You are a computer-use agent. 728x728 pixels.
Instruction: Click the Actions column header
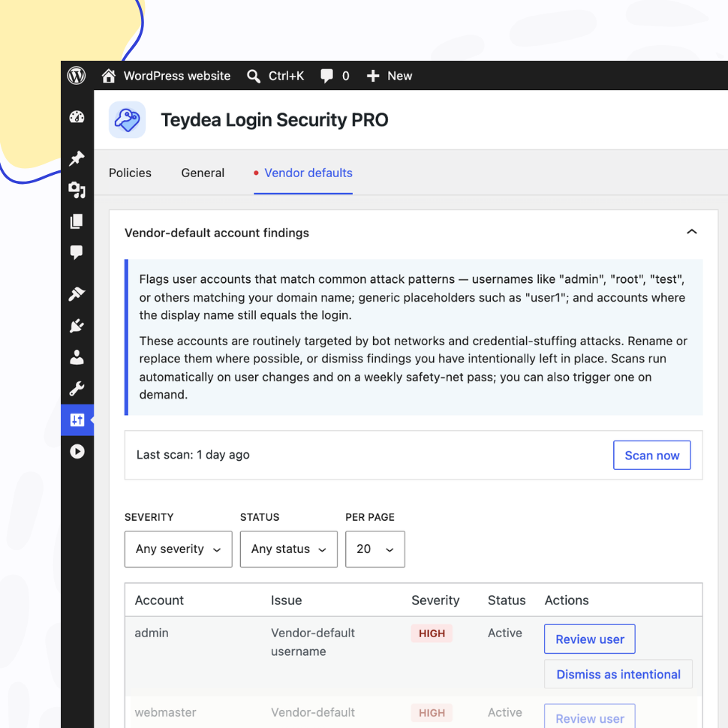(x=567, y=600)
